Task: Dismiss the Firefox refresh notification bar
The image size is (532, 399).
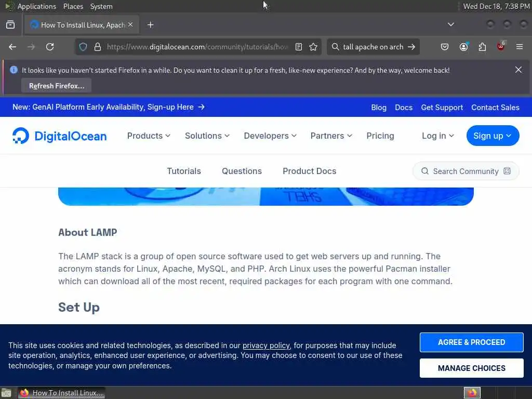Action: coord(518,70)
